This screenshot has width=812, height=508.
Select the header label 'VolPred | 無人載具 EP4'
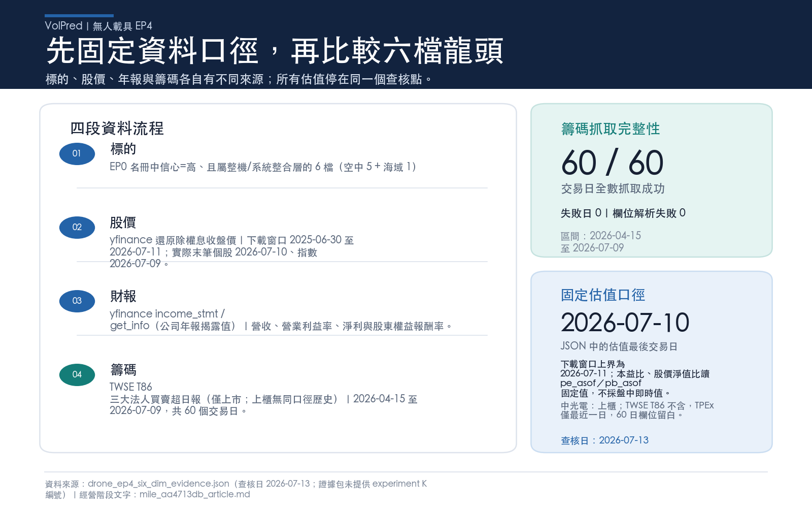tap(98, 26)
